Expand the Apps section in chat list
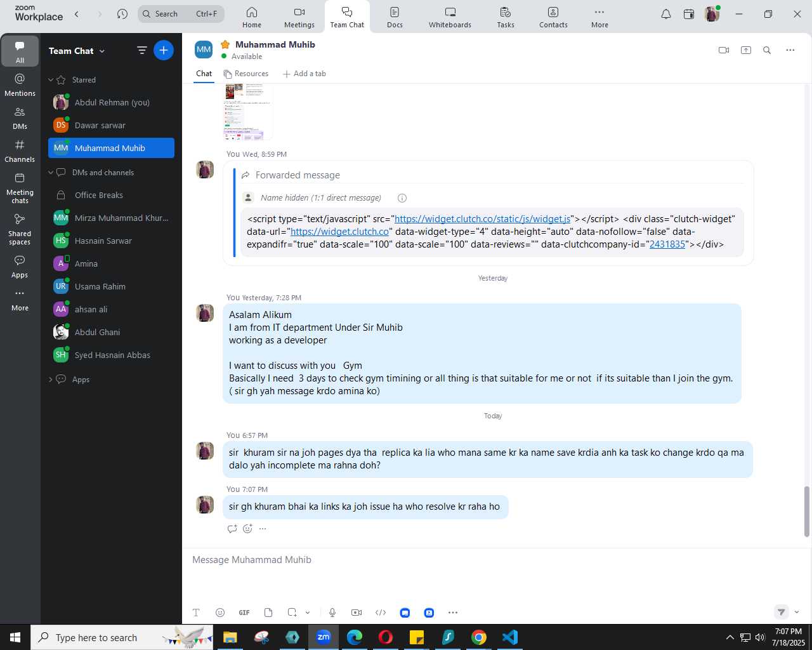Image resolution: width=812 pixels, height=650 pixels. click(51, 380)
